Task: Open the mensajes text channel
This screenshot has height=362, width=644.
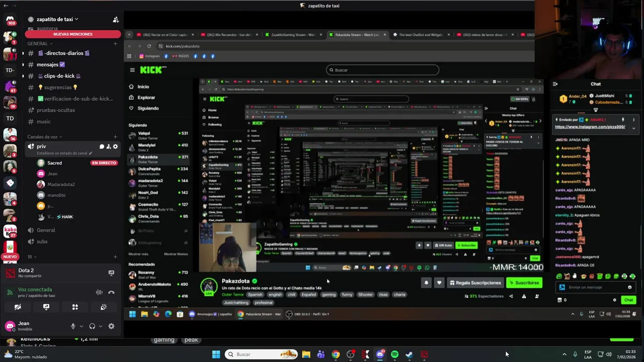Action: (x=73, y=64)
